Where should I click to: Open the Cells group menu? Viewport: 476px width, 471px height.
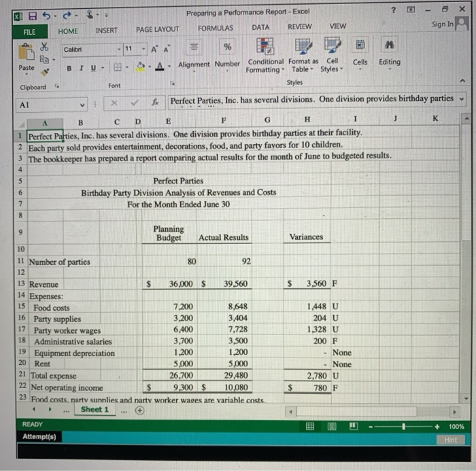(x=360, y=54)
